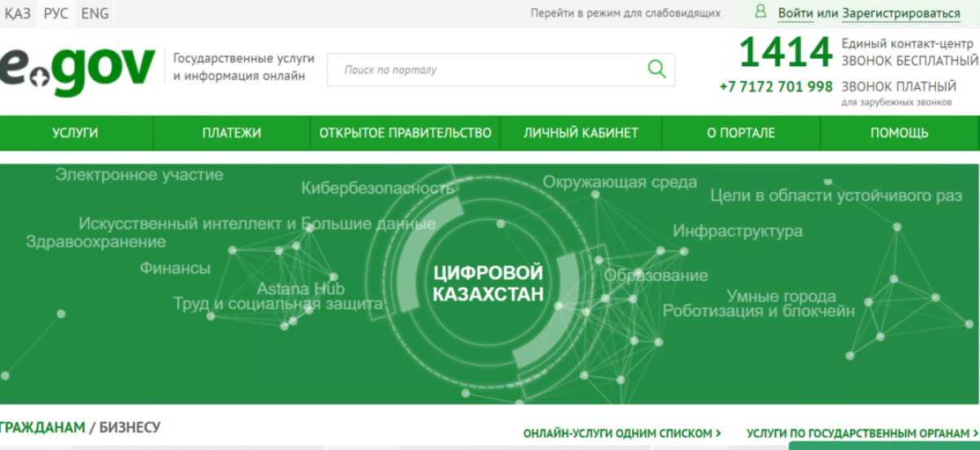This screenshot has height=450, width=980.
Task: Click the magnifying glass search icon
Action: pyautogui.click(x=657, y=69)
